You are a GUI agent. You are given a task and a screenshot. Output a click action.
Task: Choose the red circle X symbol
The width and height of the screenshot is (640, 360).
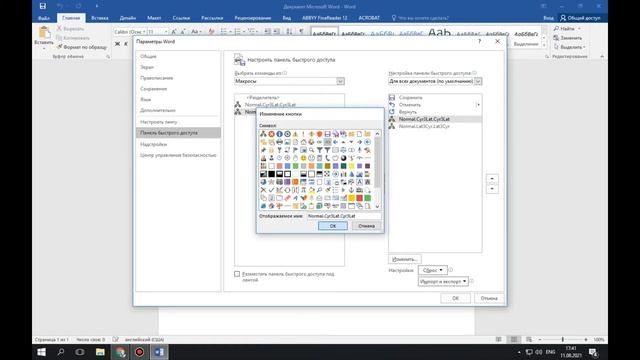[x=271, y=134]
